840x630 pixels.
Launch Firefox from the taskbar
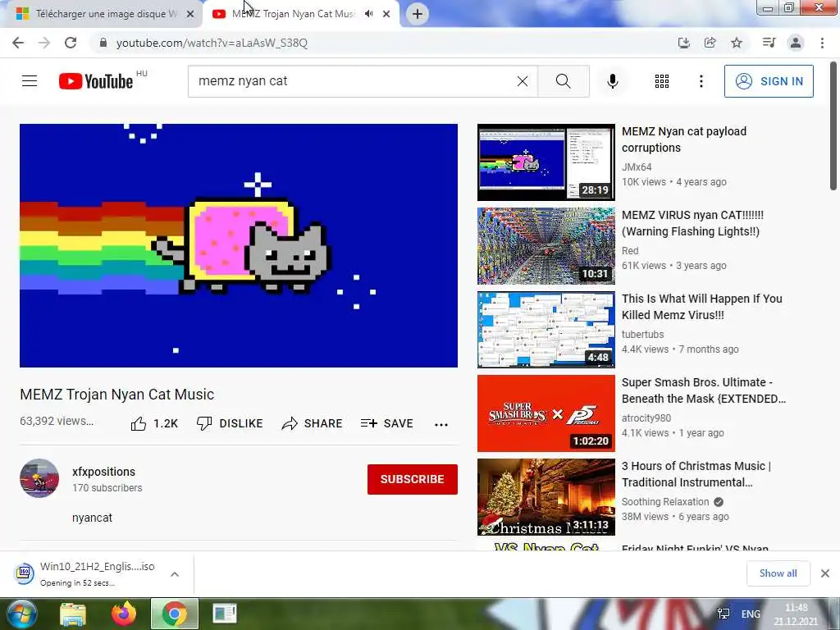point(124,614)
